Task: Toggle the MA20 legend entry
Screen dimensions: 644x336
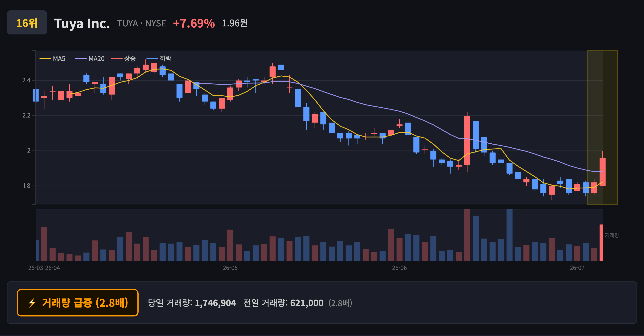Action: pyautogui.click(x=90, y=59)
